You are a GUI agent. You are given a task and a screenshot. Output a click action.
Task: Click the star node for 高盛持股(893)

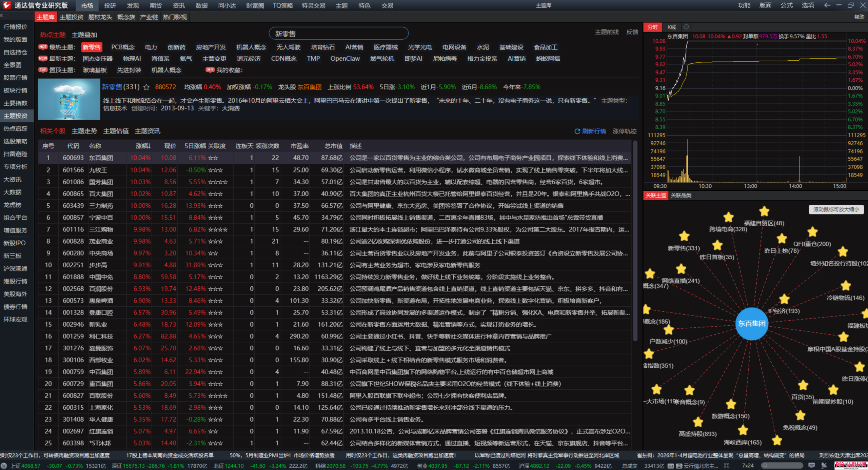click(x=698, y=422)
